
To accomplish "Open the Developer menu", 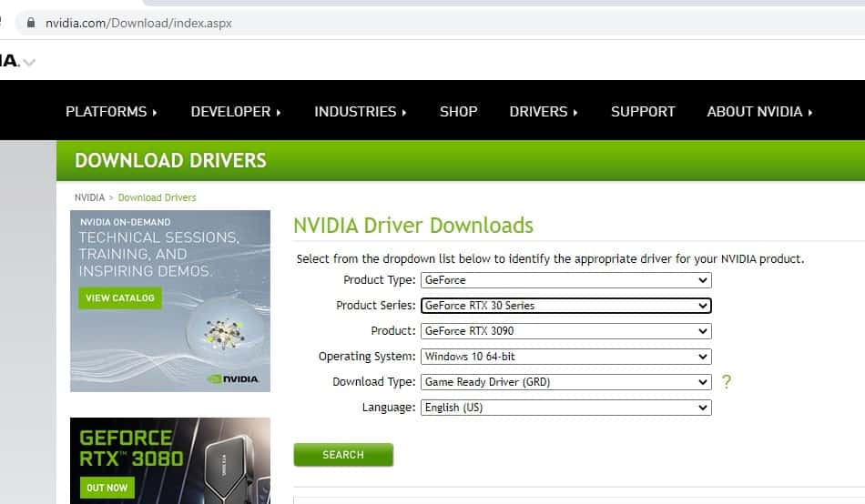I will coord(235,112).
